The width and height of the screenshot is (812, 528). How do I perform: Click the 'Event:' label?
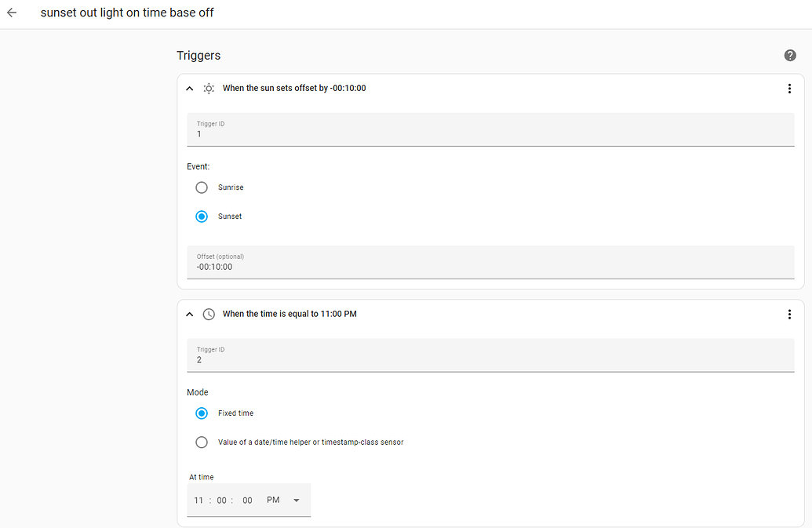(198, 166)
